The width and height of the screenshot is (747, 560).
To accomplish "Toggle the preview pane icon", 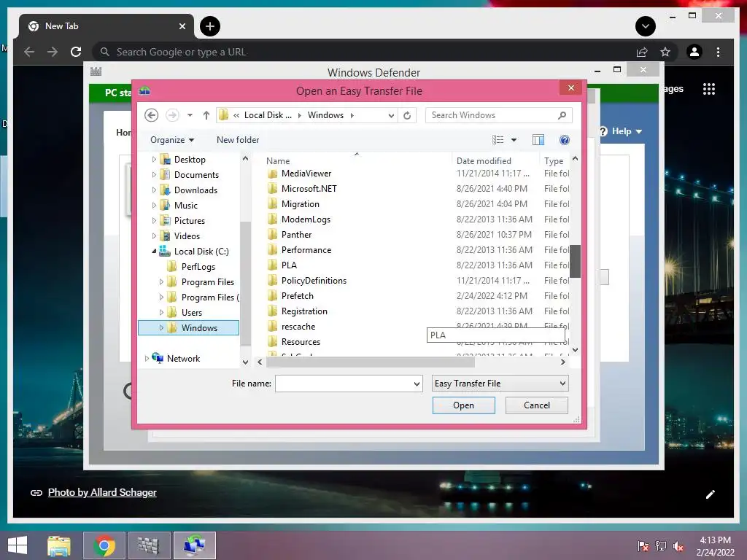I will click(x=538, y=140).
